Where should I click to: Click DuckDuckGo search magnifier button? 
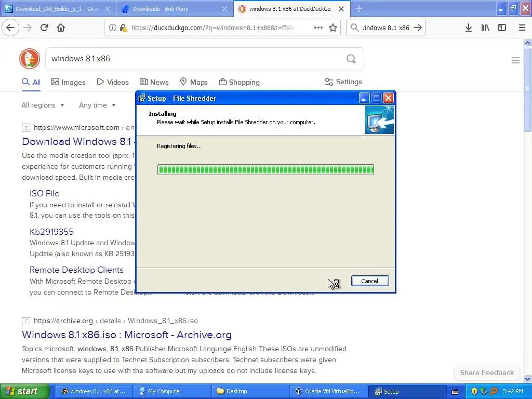click(x=351, y=59)
